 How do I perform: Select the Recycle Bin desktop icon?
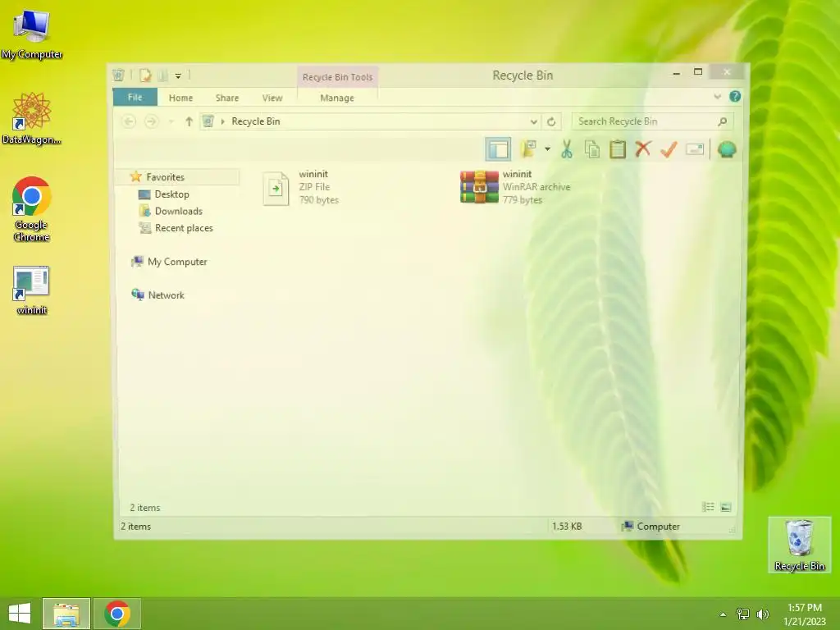[x=799, y=545]
